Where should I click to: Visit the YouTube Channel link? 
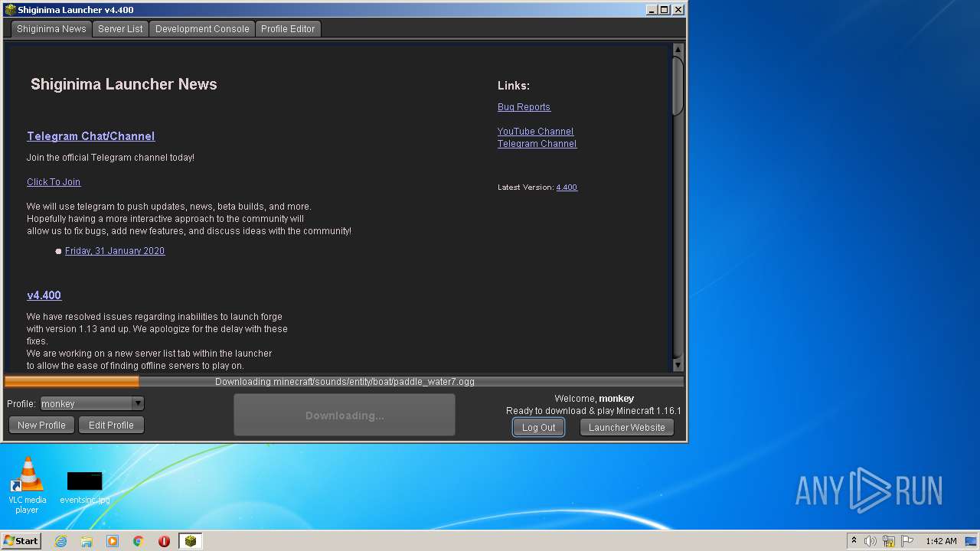point(535,132)
